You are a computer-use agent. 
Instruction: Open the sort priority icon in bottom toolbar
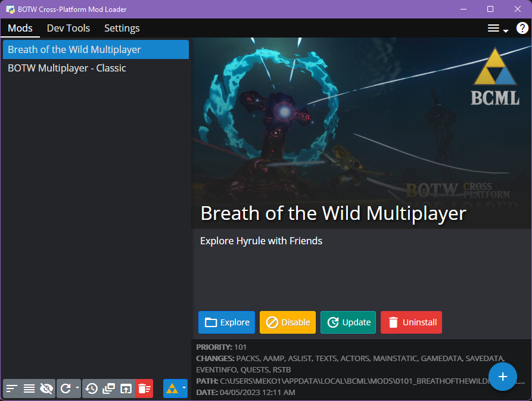pyautogui.click(x=12, y=388)
